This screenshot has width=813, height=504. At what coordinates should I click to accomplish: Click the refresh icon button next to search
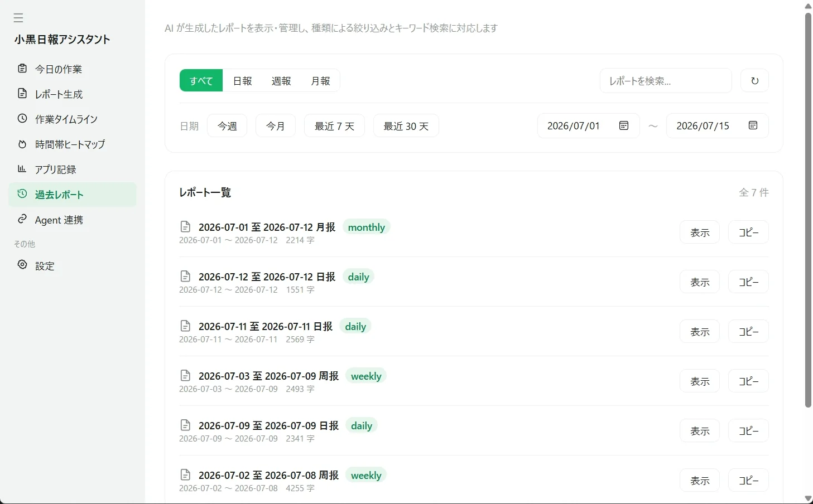pos(754,81)
